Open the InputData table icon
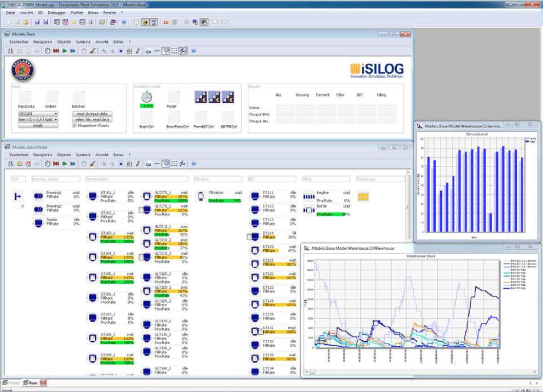This screenshot has width=543, height=392. coord(25,97)
